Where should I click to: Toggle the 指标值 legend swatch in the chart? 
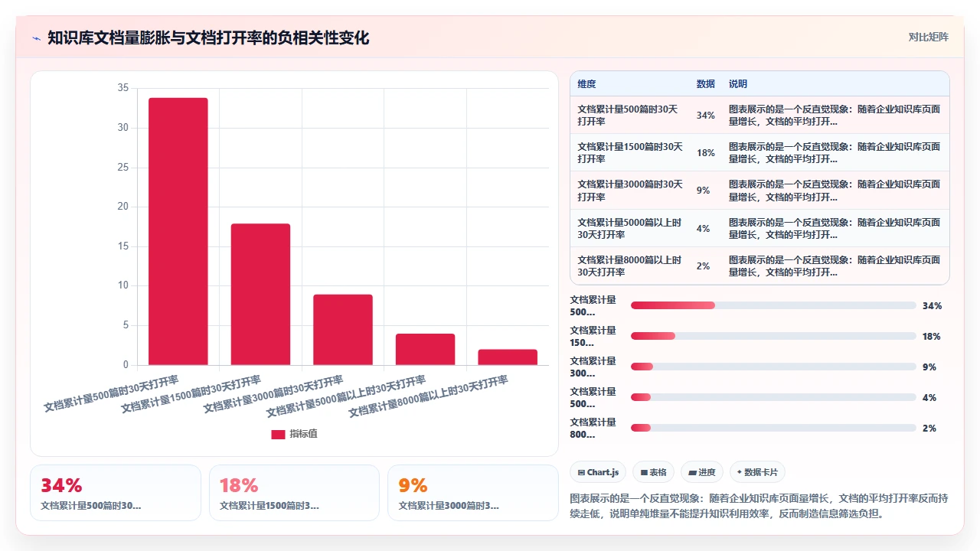[278, 434]
